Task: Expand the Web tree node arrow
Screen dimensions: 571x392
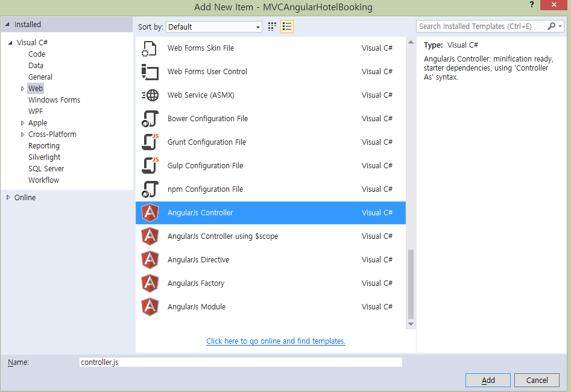Action: click(22, 89)
